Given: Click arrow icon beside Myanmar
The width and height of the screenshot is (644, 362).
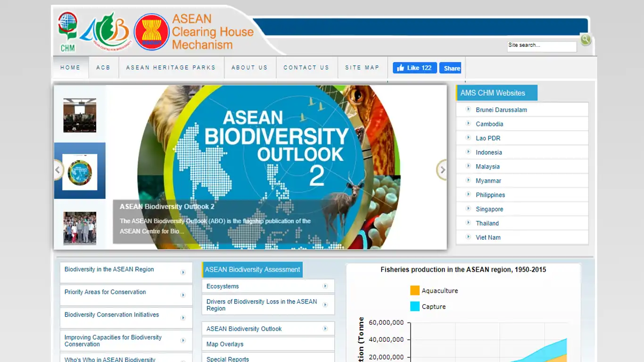Looking at the screenshot, I should 468,180.
